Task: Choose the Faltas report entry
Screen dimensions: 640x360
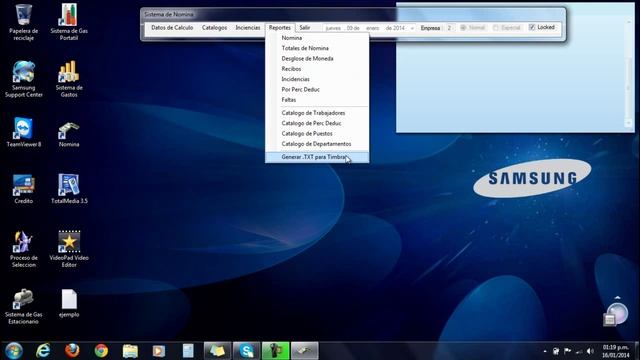Action: point(317,100)
